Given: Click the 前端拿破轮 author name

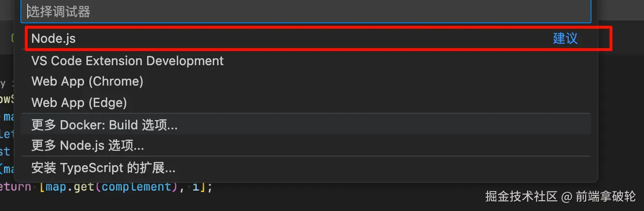Looking at the screenshot, I should (x=605, y=196).
